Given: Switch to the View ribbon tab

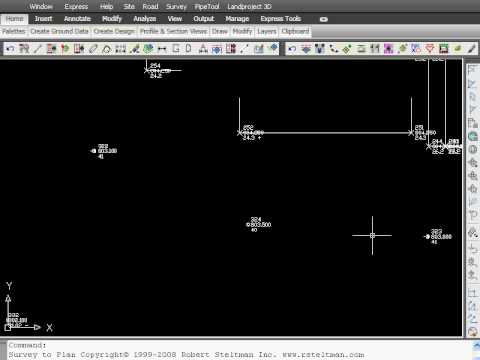Looking at the screenshot, I should click(175, 19).
